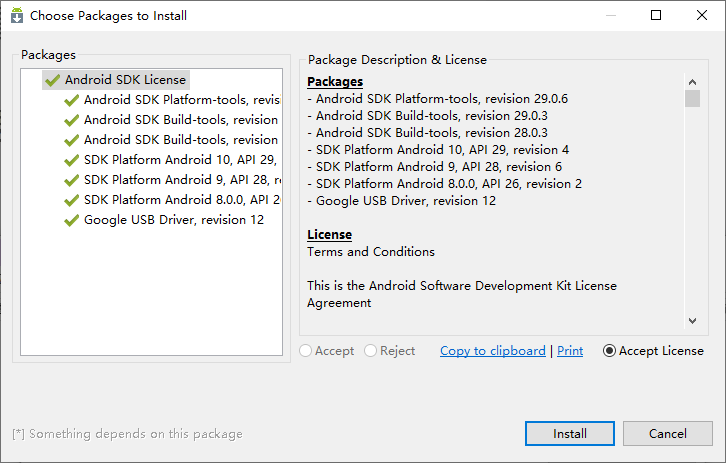Click the Cancel button
This screenshot has height=463, width=726.
click(x=668, y=433)
